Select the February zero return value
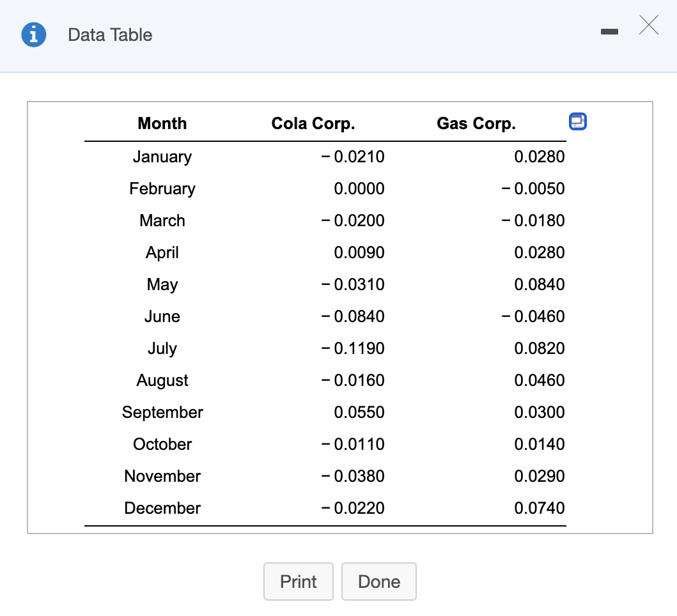Image resolution: width=677 pixels, height=616 pixels. click(360, 189)
